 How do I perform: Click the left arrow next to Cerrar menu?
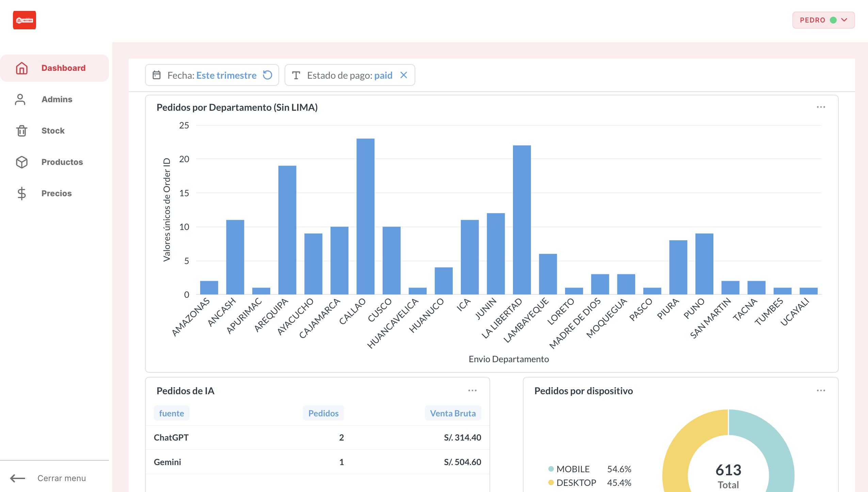click(18, 478)
